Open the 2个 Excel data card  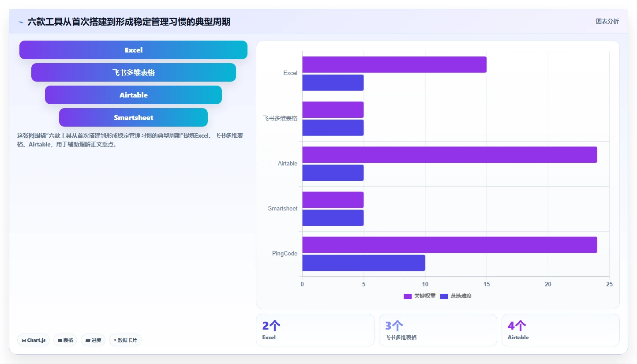(315, 330)
